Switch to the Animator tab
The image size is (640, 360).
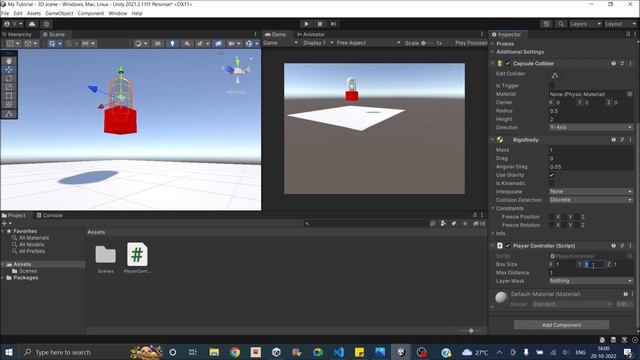pos(311,34)
